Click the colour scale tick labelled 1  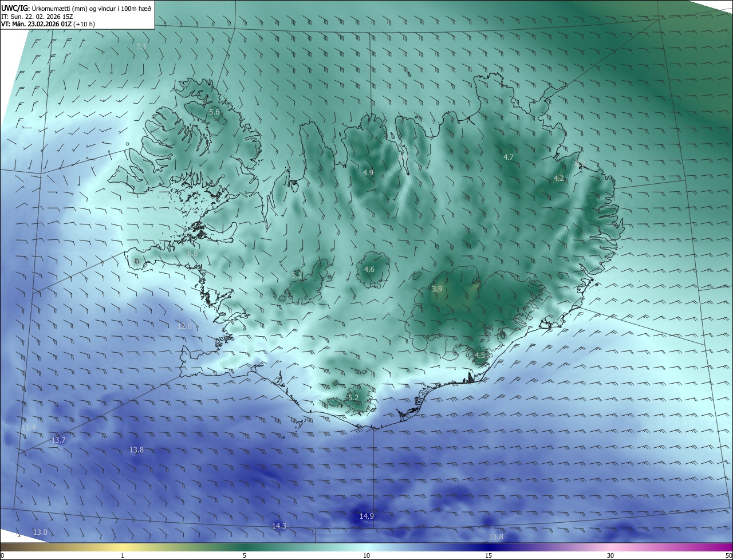pos(123,555)
